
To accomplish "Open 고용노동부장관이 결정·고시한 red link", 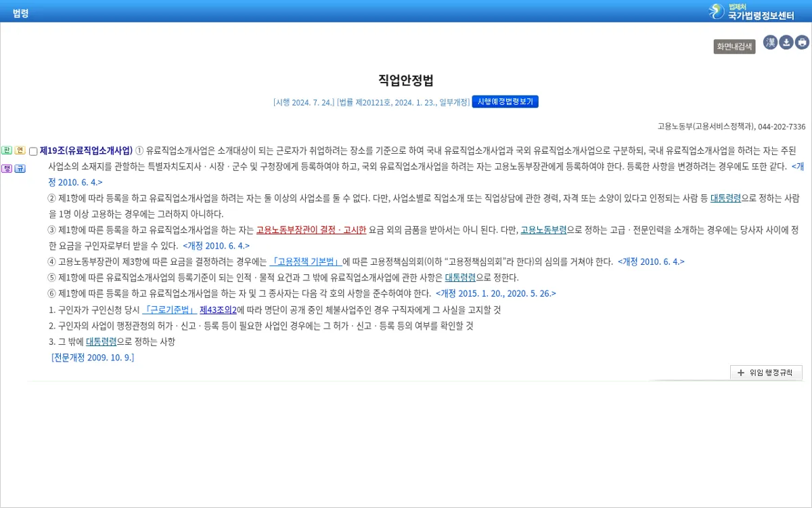I will tap(311, 230).
